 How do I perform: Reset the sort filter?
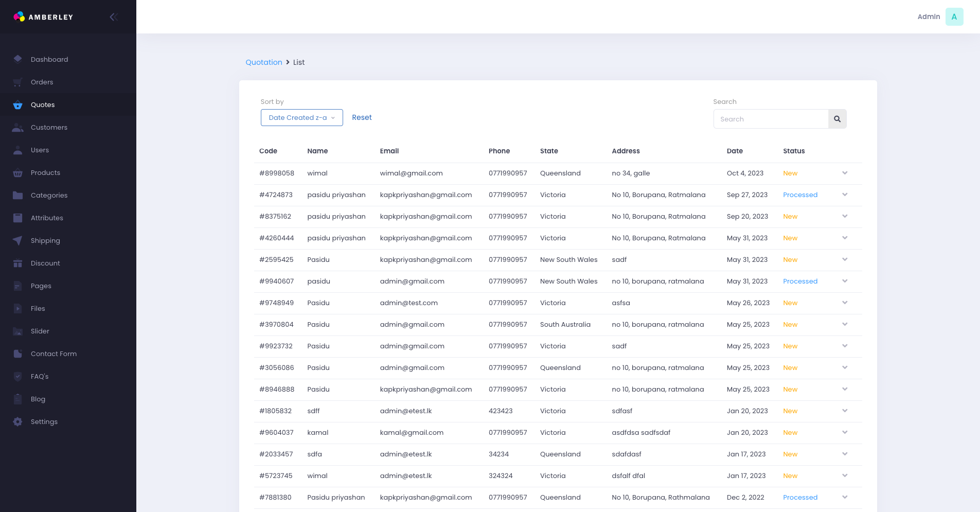362,117
